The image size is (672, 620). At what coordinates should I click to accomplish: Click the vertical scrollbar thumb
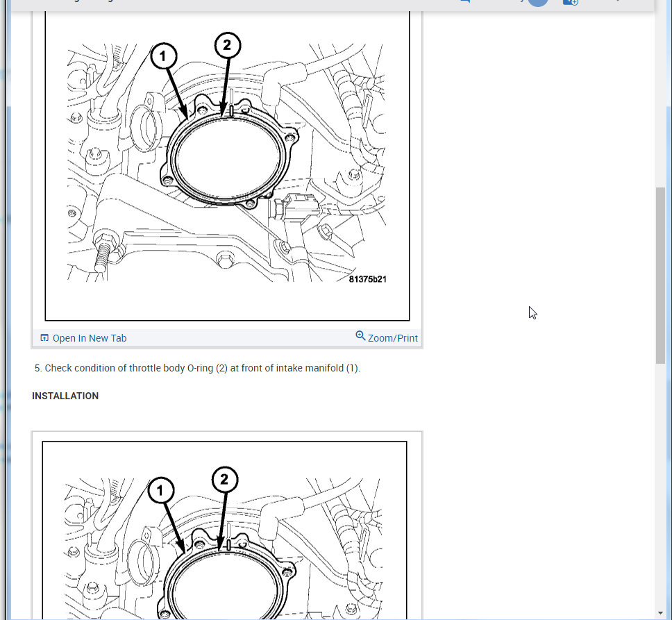(x=660, y=276)
